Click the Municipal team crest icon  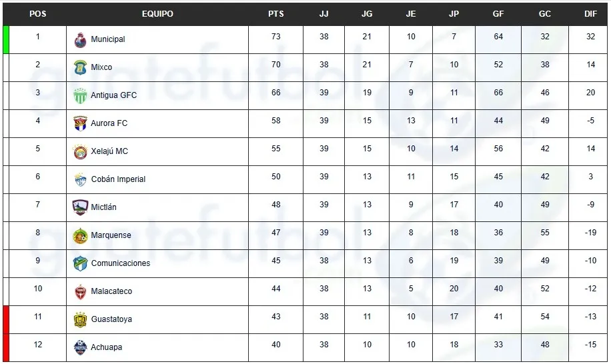click(x=80, y=40)
